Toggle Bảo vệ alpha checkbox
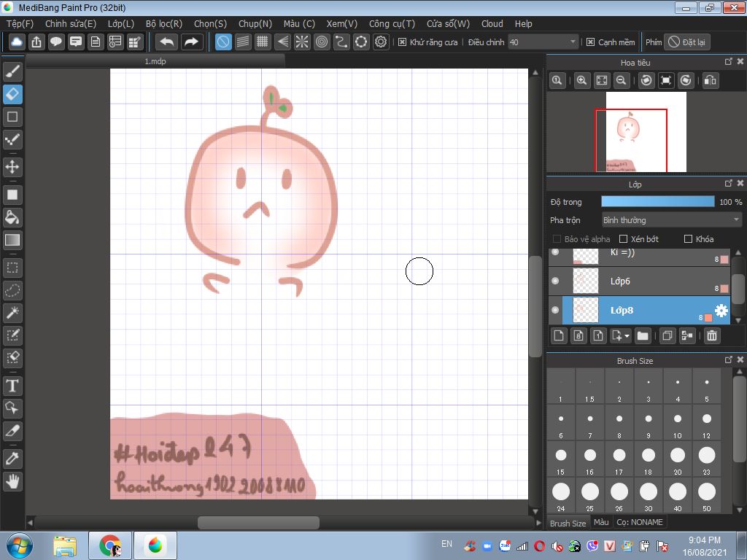Image resolution: width=747 pixels, height=560 pixels. pyautogui.click(x=557, y=238)
